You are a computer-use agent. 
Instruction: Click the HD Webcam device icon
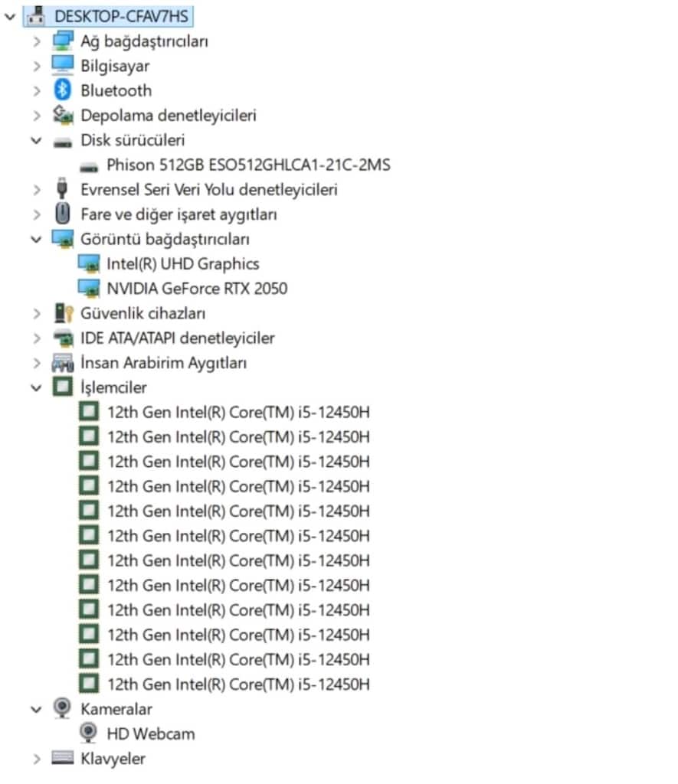pyautogui.click(x=88, y=733)
